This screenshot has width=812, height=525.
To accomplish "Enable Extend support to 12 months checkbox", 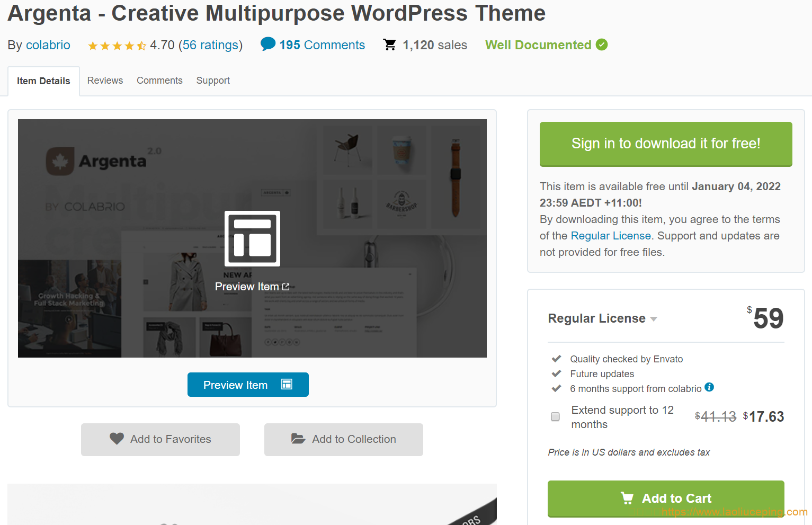I will click(555, 416).
